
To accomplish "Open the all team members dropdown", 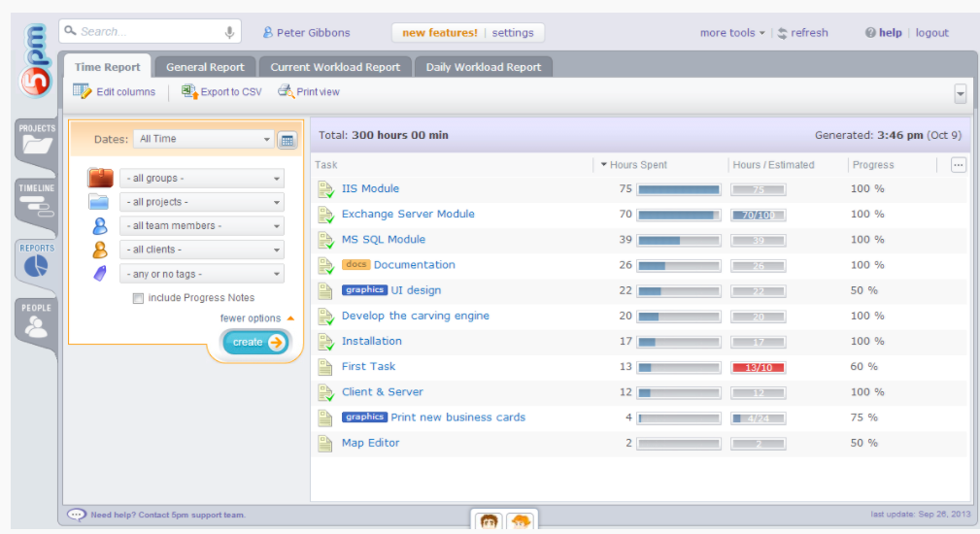I will 202,226.
